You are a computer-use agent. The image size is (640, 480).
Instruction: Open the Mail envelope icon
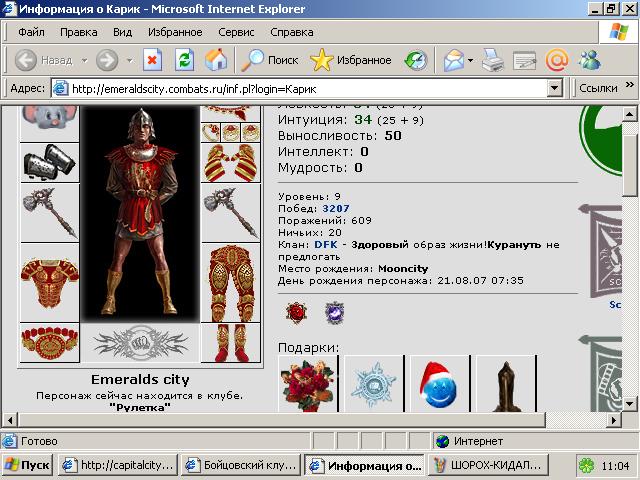click(454, 60)
